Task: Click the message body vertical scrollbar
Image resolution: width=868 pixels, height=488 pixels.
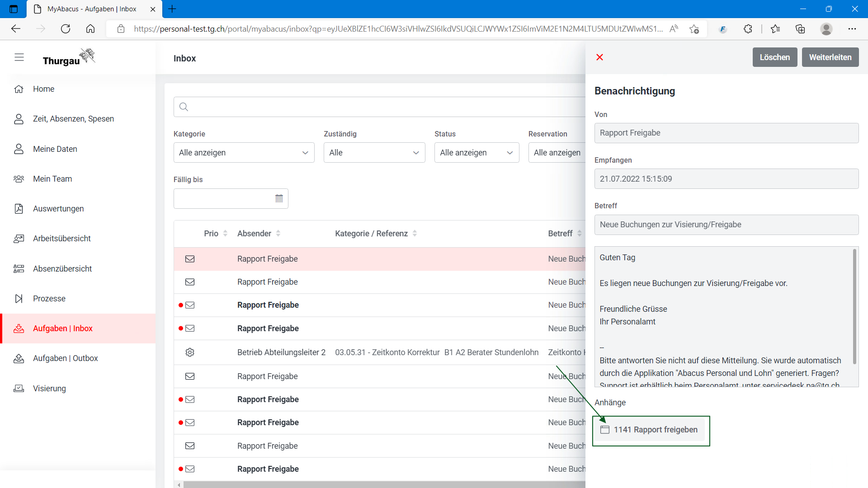Action: (x=854, y=307)
